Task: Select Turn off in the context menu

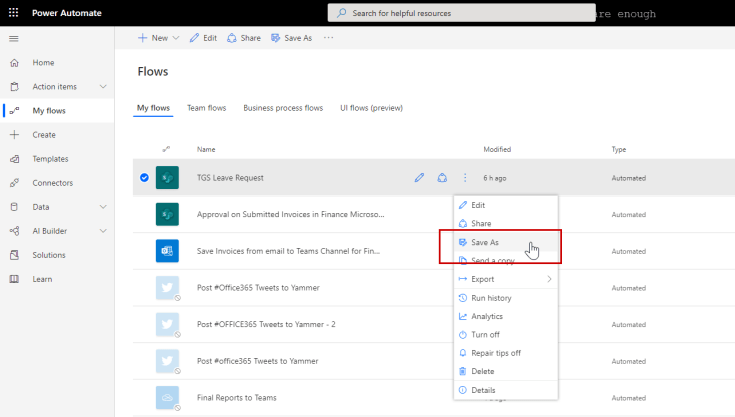Action: (x=485, y=334)
